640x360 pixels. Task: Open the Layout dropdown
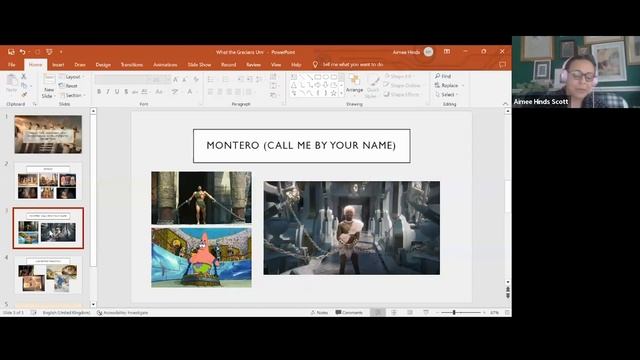click(72, 77)
